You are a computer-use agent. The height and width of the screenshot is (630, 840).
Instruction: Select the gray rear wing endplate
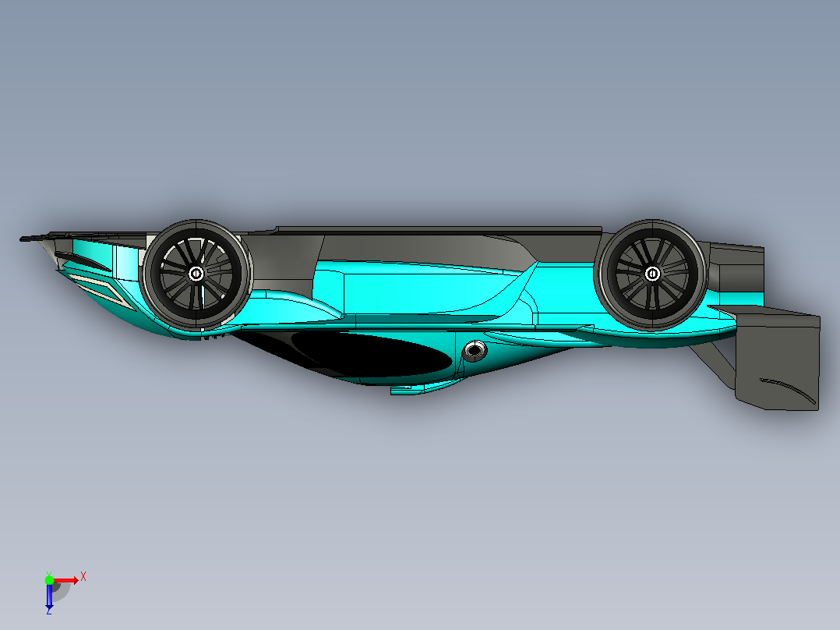pyautogui.click(x=778, y=358)
